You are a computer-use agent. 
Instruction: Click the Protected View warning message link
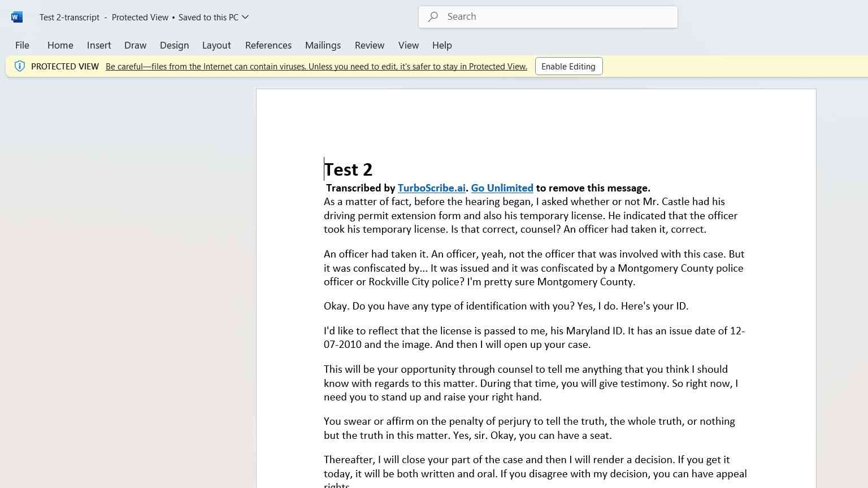click(316, 66)
